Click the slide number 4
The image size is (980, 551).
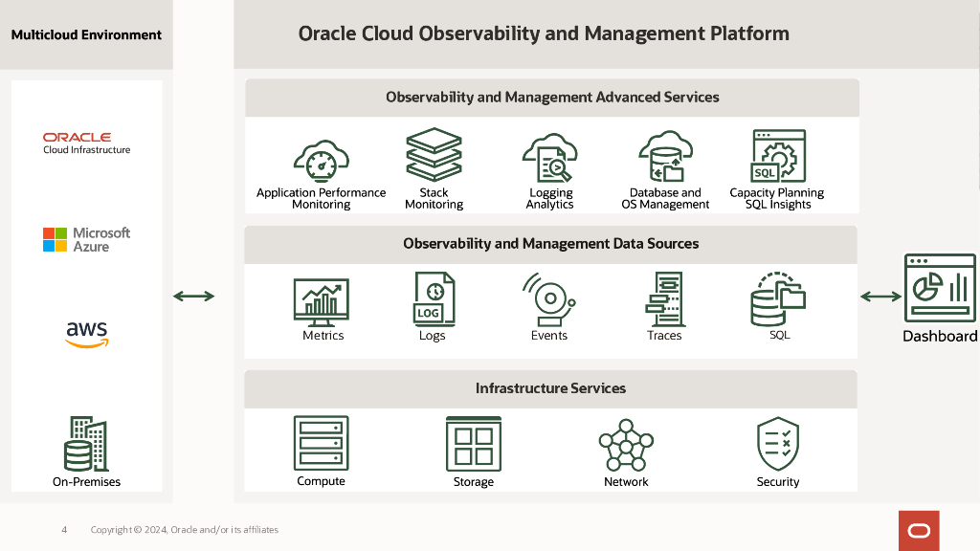pyautogui.click(x=64, y=530)
